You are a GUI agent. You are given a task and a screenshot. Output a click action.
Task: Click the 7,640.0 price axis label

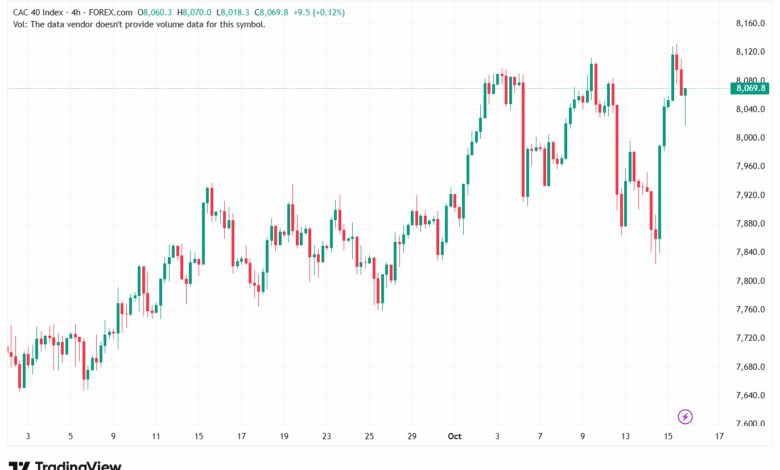[750, 395]
